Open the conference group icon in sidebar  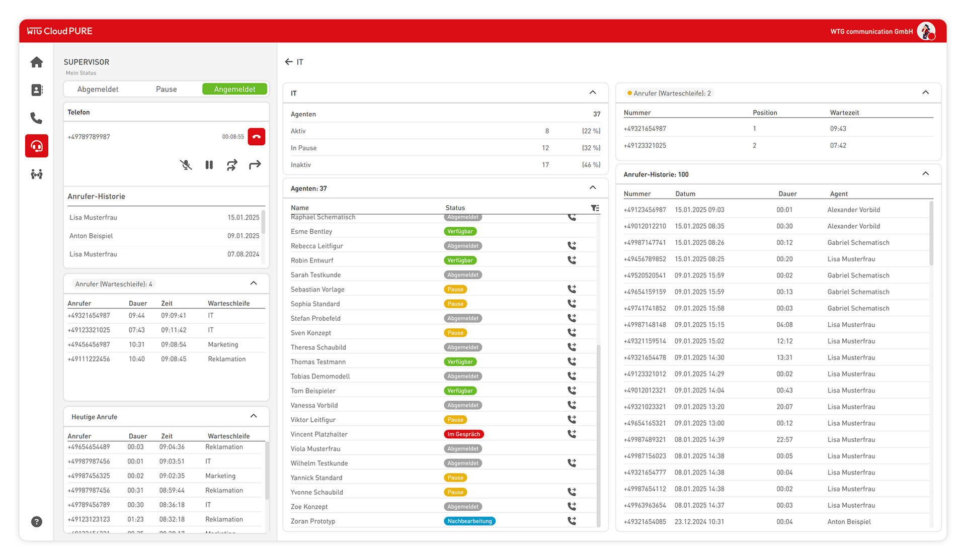tap(37, 174)
